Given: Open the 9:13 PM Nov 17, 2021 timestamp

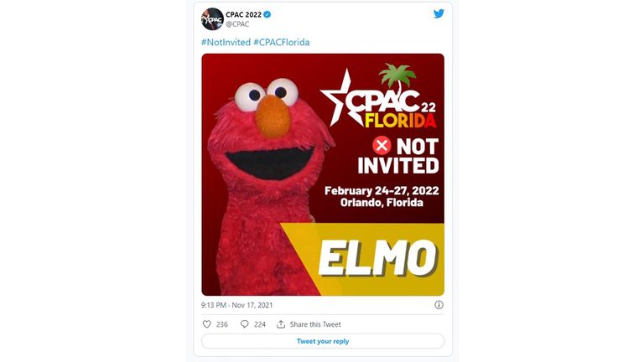Looking at the screenshot, I should tap(237, 305).
